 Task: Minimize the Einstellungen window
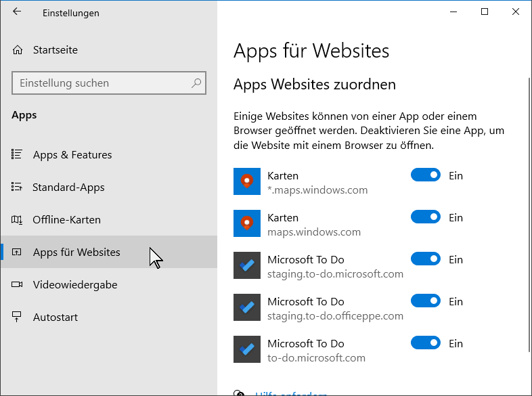tap(453, 12)
